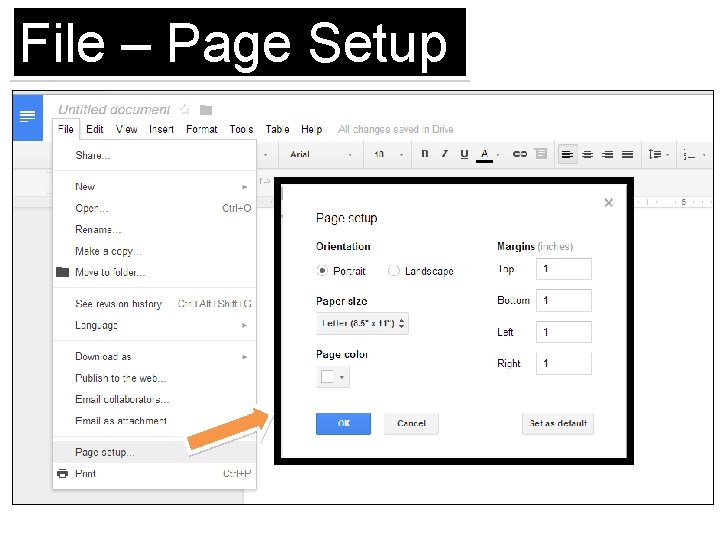
Task: Star the Untitled document
Action: coord(185,110)
